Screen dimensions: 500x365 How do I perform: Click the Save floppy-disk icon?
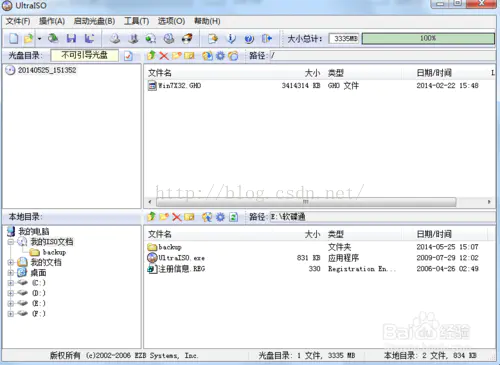coord(71,39)
